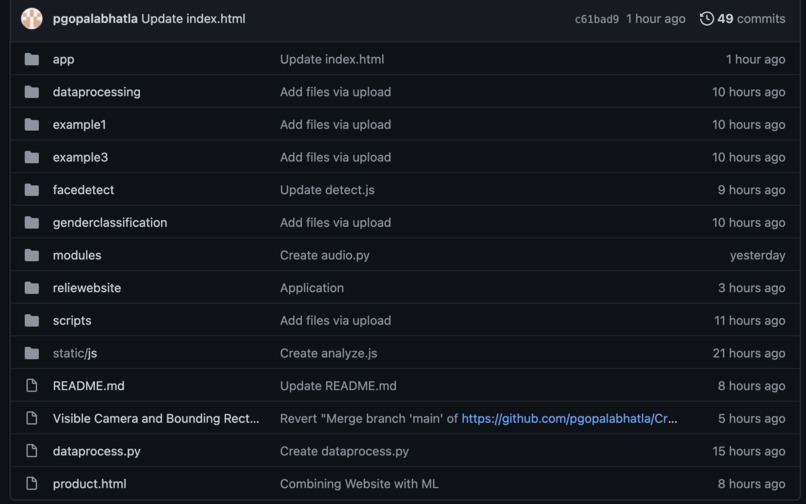Click the folder icon for app
Screen dimensions: 806x504
point(32,59)
